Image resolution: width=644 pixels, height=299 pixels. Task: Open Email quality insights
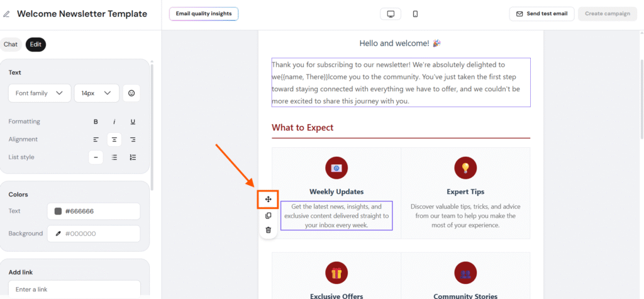[203, 14]
